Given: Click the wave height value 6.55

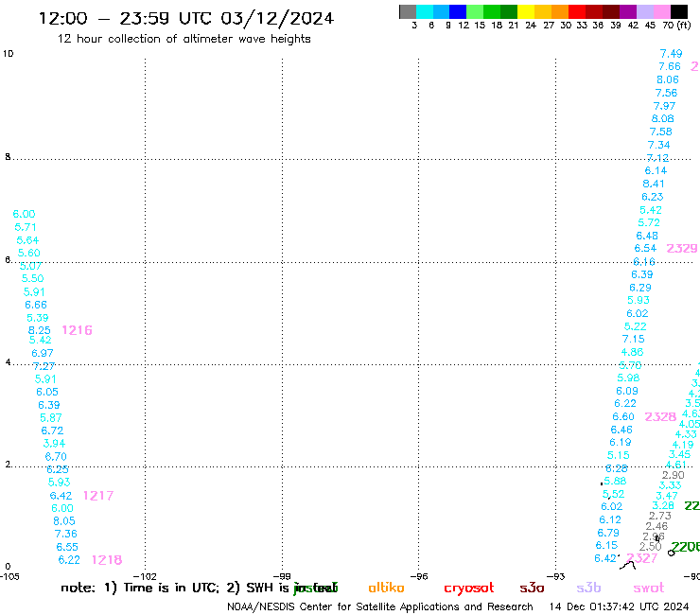Looking at the screenshot, I should (x=67, y=547).
